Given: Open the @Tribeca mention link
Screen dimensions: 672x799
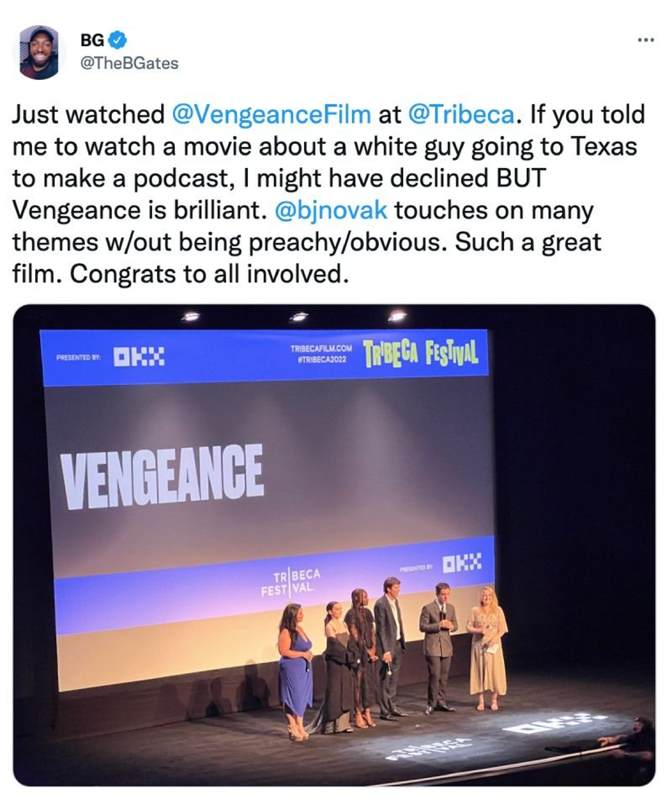Looking at the screenshot, I should pyautogui.click(x=461, y=114).
